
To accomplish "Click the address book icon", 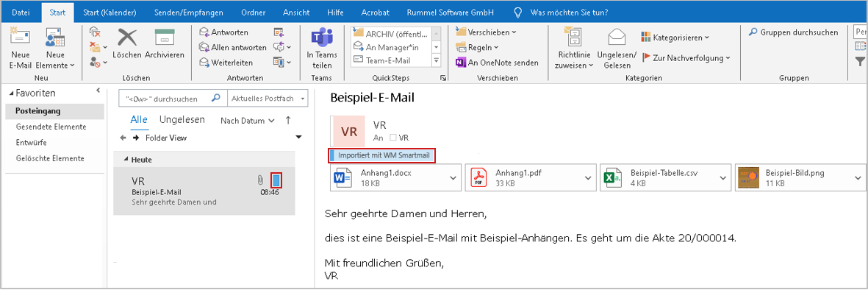I will (860, 47).
